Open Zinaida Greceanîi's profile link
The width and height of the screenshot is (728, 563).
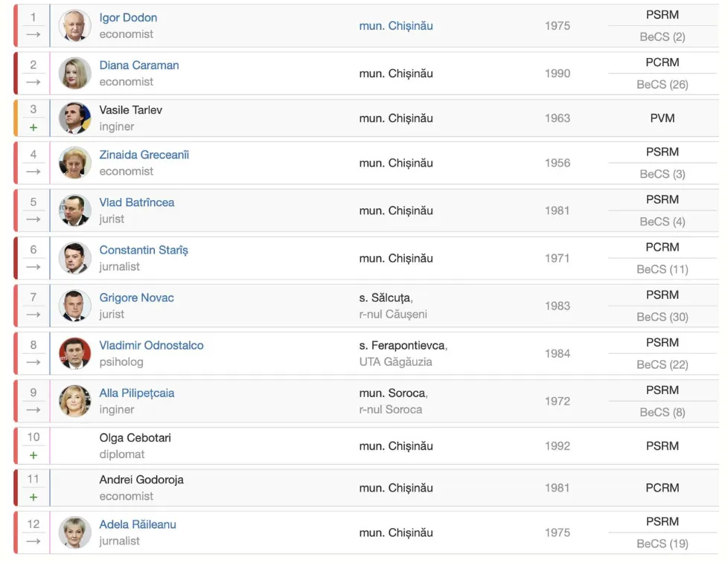144,155
